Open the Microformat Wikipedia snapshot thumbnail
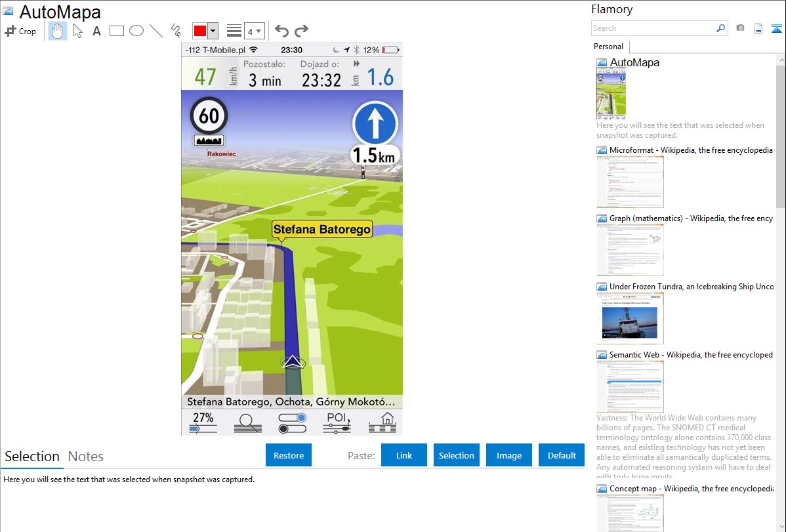Viewport: 786px width, 532px height. [630, 182]
